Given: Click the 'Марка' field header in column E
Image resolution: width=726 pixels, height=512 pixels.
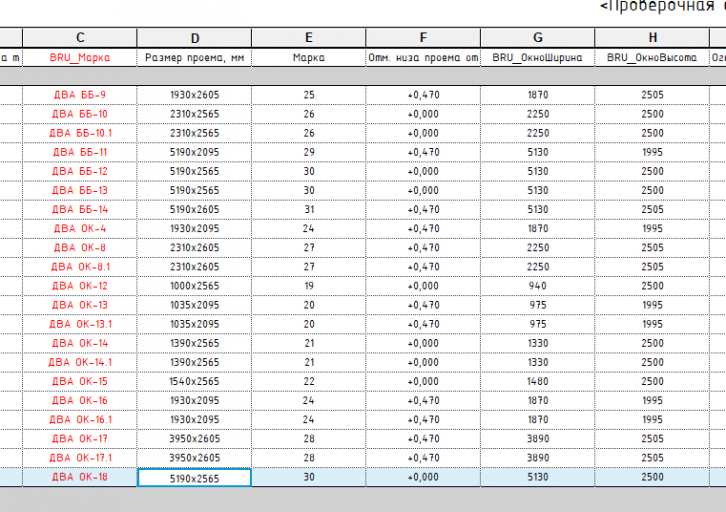Looking at the screenshot, I should (309, 58).
